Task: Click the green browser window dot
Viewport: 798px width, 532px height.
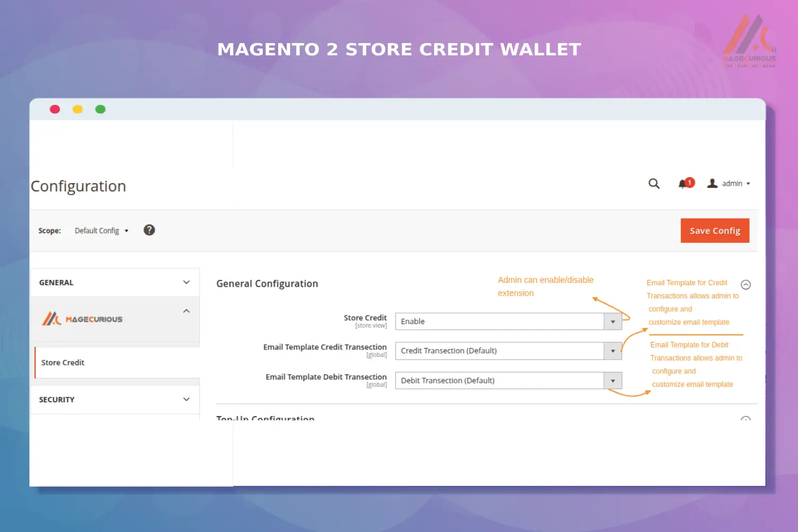Action: point(100,109)
